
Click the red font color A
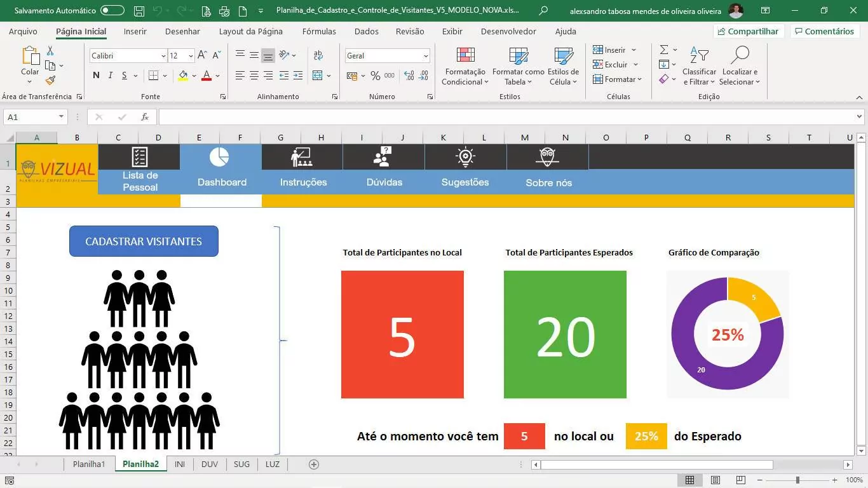pos(207,76)
